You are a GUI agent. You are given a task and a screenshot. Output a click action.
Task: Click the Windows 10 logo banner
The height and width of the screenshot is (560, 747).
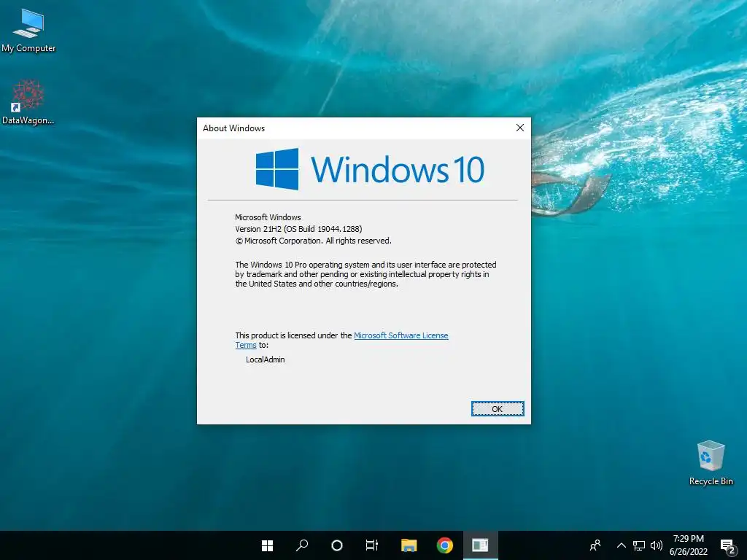tap(370, 169)
